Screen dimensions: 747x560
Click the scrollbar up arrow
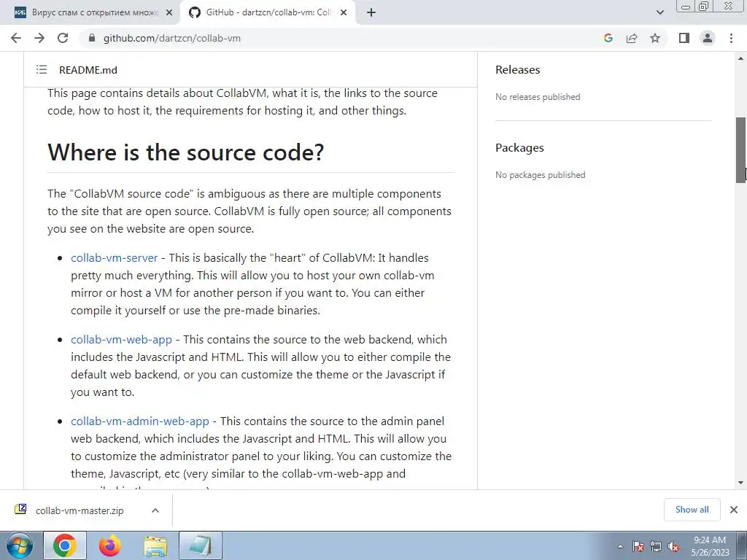741,58
